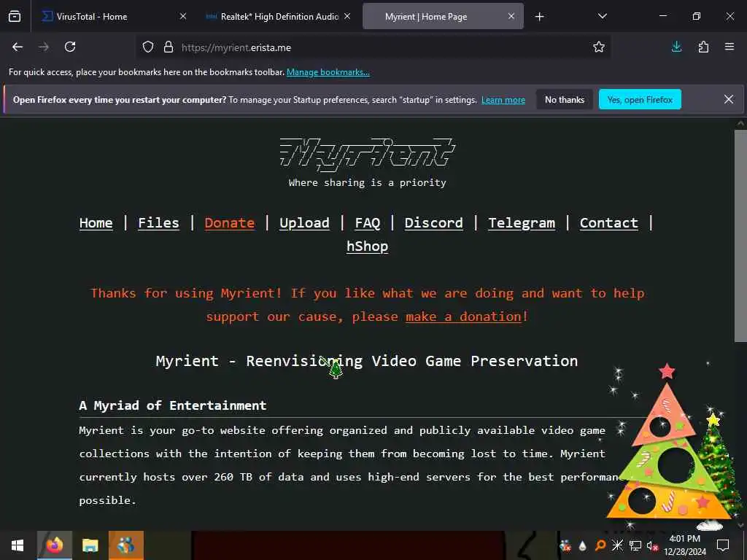
Task: Open Firefox View in the tab strip corner
Action: tap(15, 17)
